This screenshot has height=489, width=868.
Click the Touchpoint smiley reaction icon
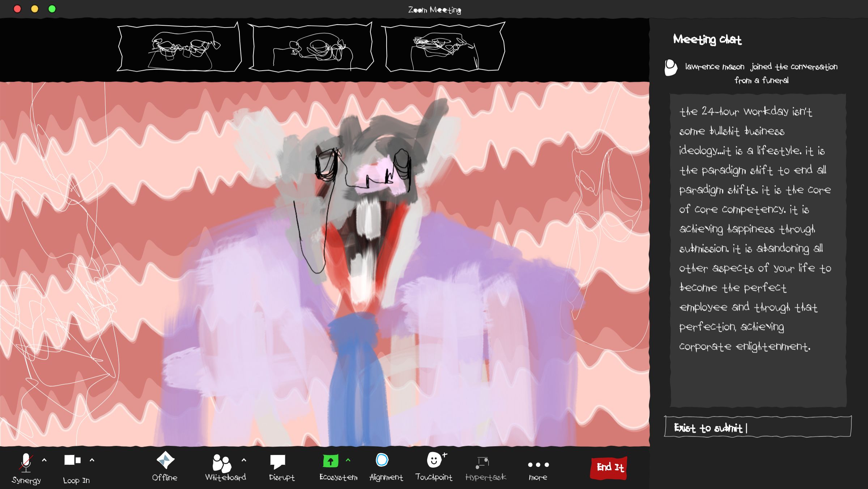434,460
